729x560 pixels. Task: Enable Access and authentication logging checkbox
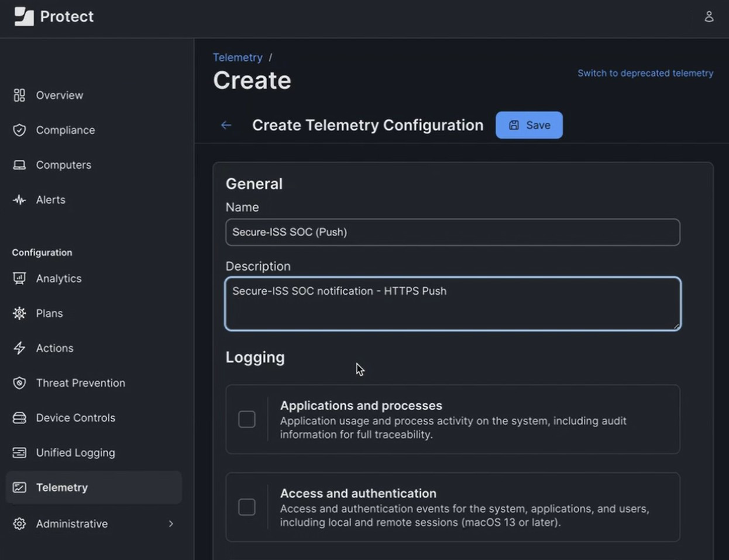coord(247,507)
